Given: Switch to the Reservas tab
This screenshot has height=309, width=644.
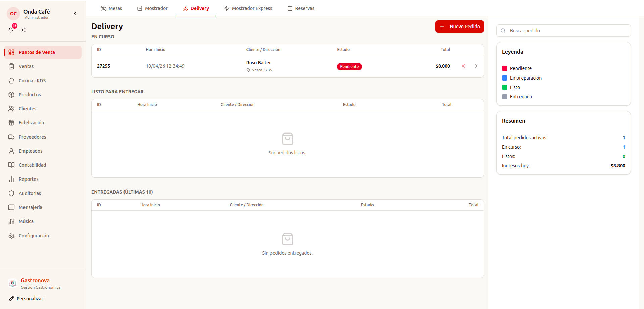Looking at the screenshot, I should click(301, 8).
